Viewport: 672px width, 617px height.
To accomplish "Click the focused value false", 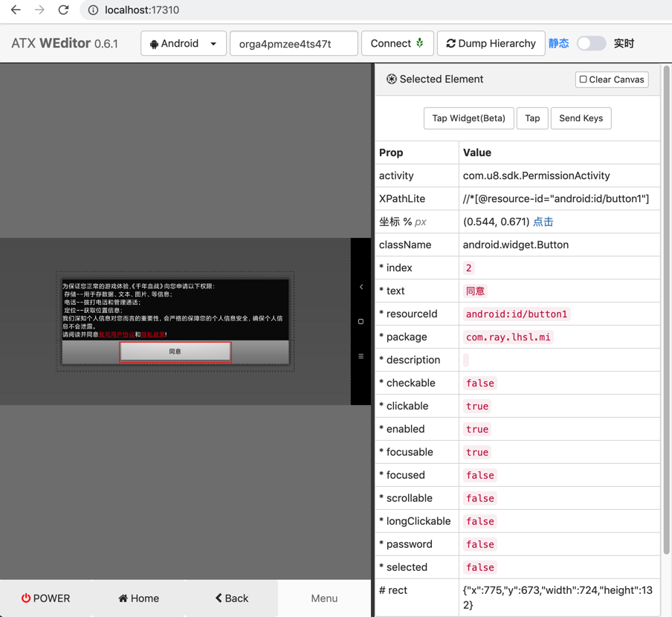I will coord(480,475).
